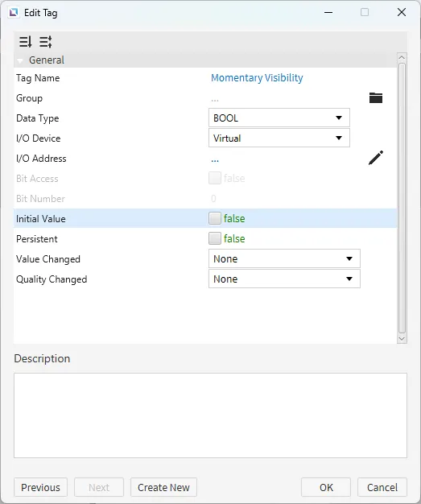Click inside the Description text box
This screenshot has width=421, height=504.
point(211,415)
